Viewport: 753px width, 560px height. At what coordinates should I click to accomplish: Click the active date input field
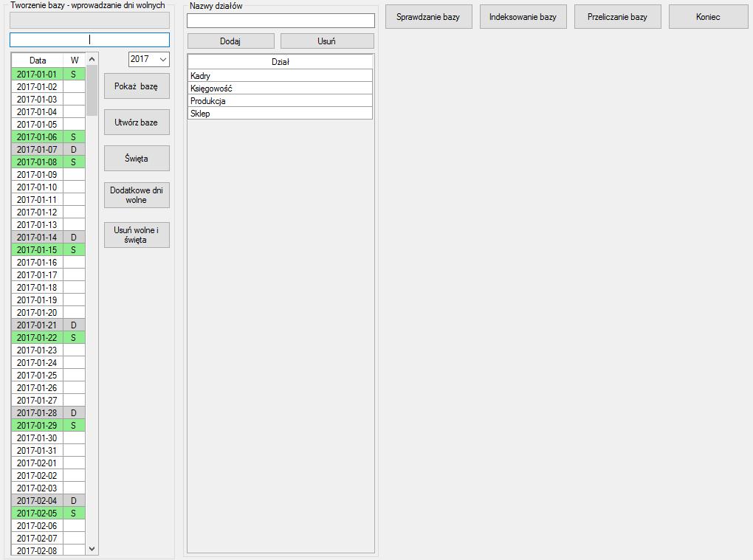click(x=90, y=40)
